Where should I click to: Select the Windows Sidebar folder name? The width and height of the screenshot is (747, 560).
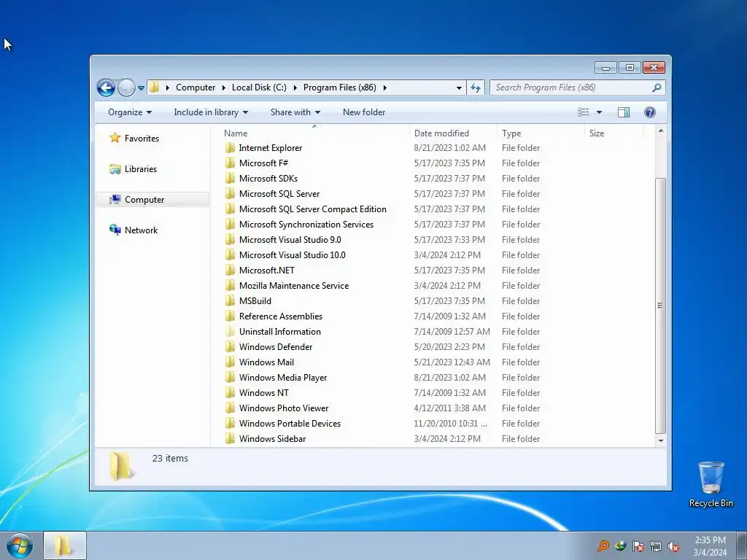[x=273, y=438]
